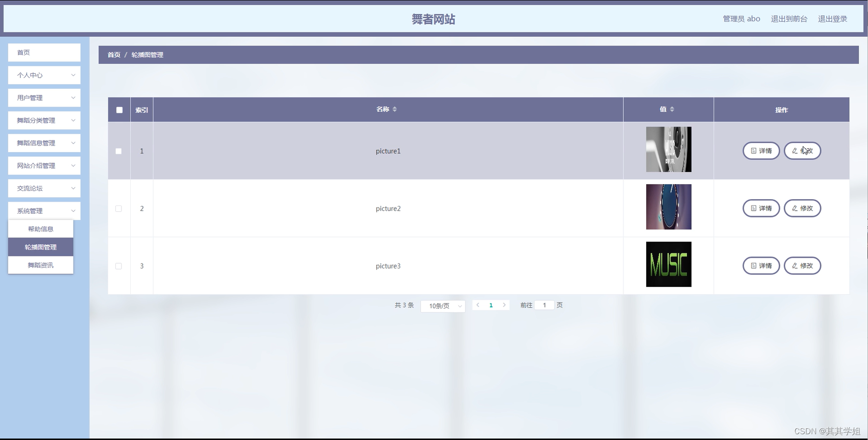Check the checkbox for row picture2
This screenshot has width=868, height=440.
(119, 208)
